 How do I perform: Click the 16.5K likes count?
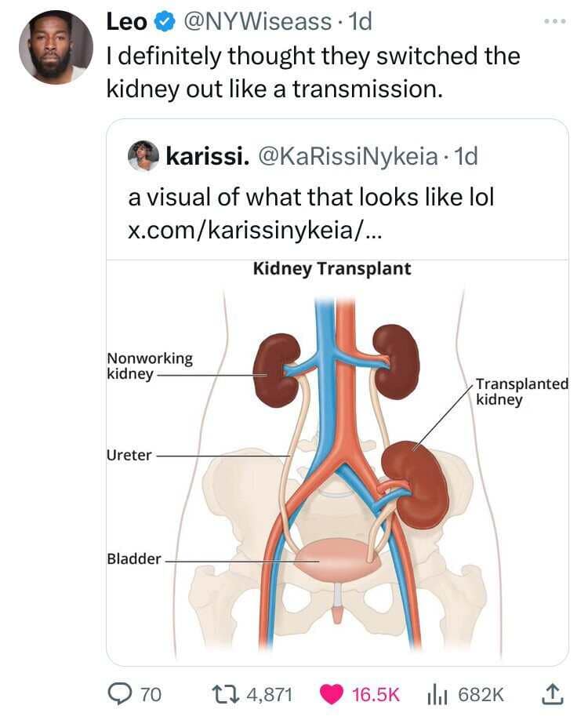click(x=376, y=693)
